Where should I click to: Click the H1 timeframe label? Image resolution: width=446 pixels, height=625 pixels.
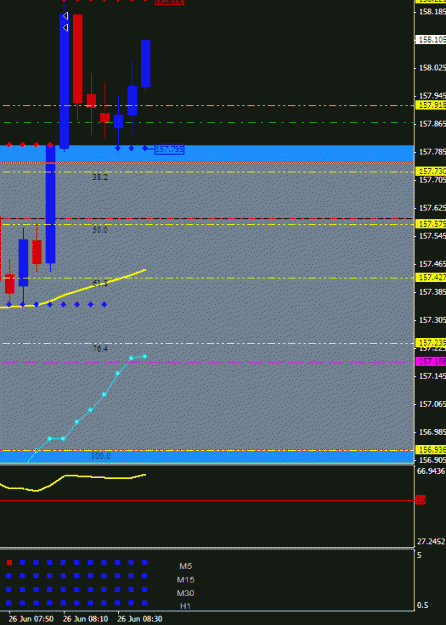tap(185, 606)
